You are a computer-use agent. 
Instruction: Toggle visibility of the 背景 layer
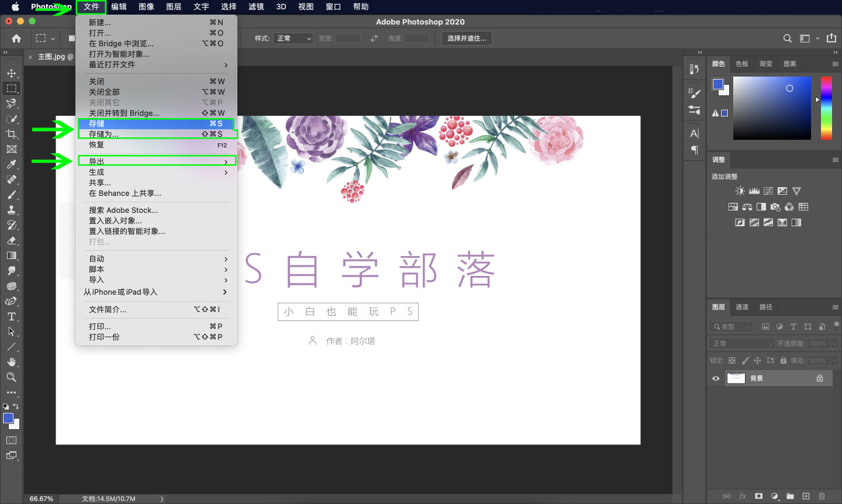pyautogui.click(x=715, y=378)
